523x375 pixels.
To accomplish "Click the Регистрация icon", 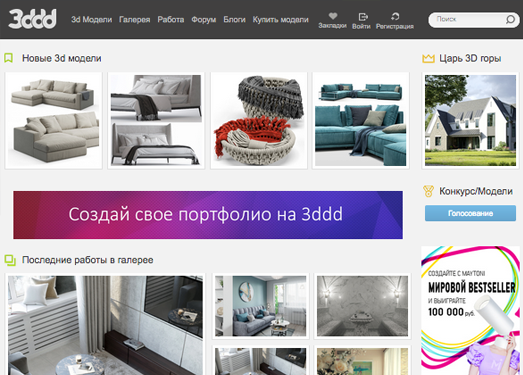I will pyautogui.click(x=395, y=16).
